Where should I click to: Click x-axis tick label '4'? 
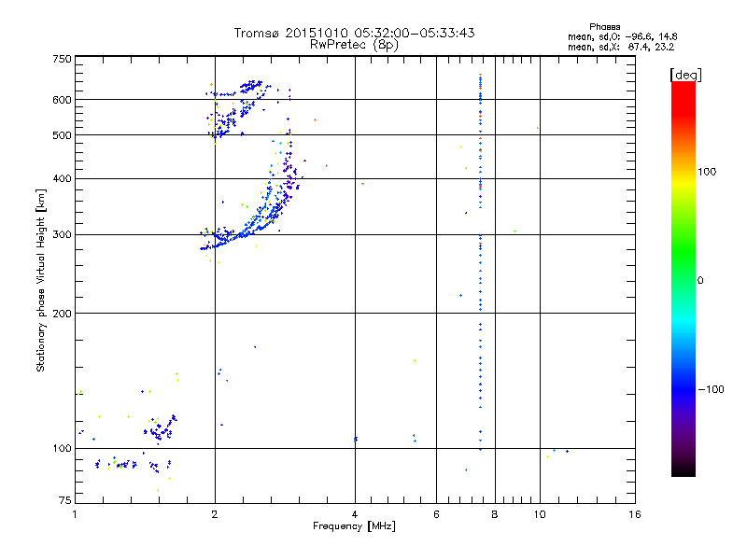click(355, 514)
